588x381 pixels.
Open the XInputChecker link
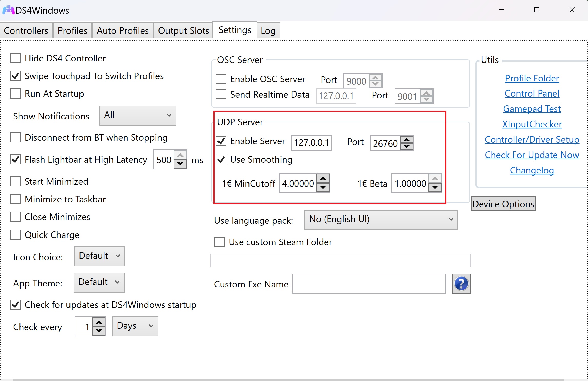pos(532,124)
